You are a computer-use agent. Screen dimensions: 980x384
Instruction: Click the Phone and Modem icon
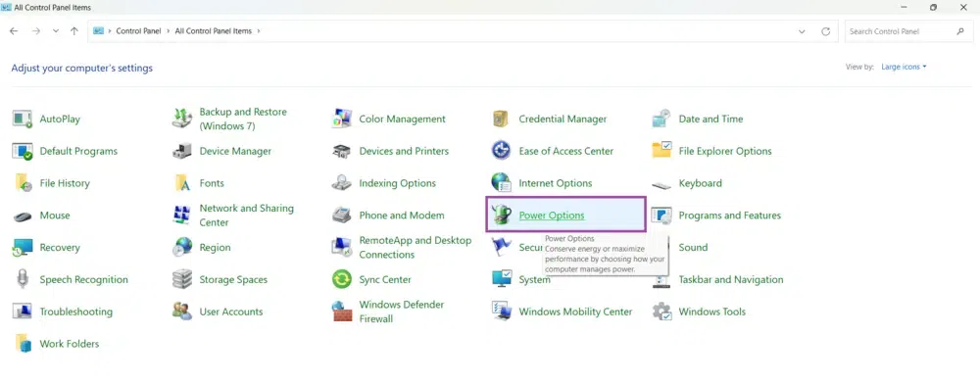(342, 216)
